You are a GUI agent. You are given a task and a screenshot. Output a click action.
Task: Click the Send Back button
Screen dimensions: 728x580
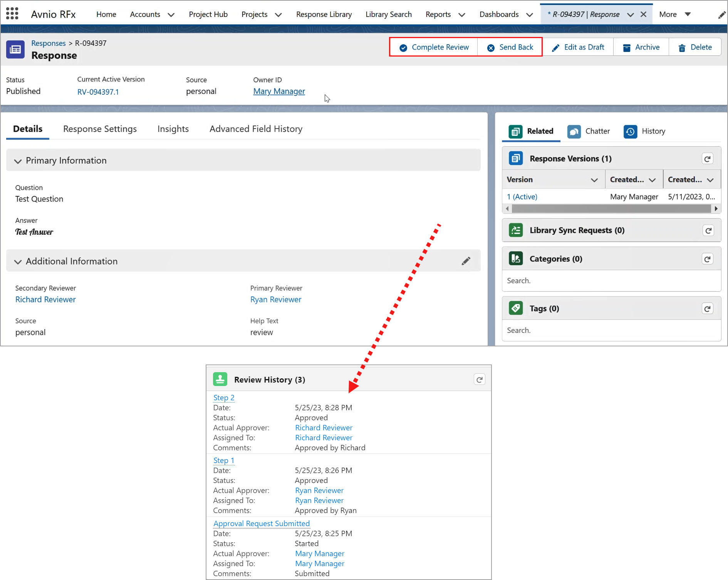coord(510,47)
